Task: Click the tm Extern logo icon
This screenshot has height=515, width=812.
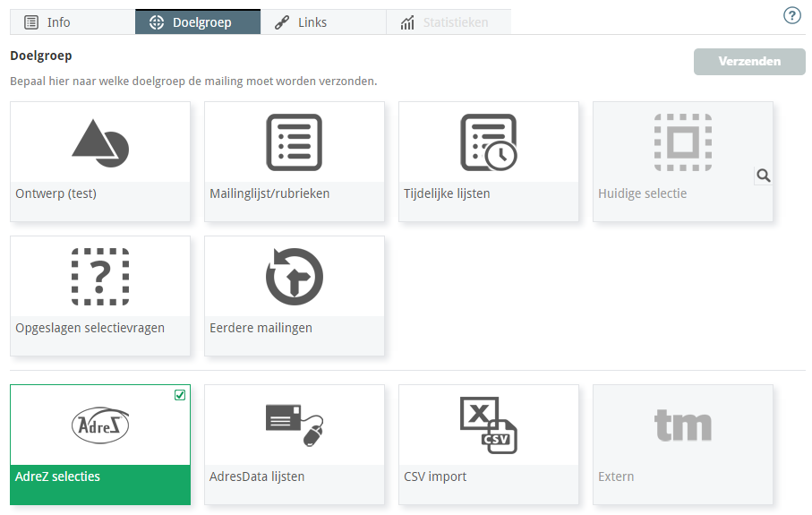Action: 682,425
